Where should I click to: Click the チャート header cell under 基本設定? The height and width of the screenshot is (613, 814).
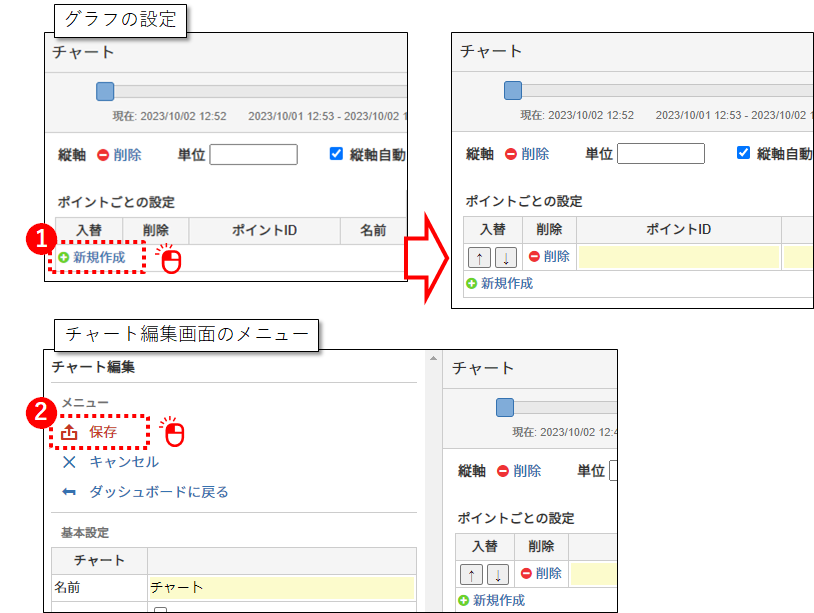tap(99, 561)
